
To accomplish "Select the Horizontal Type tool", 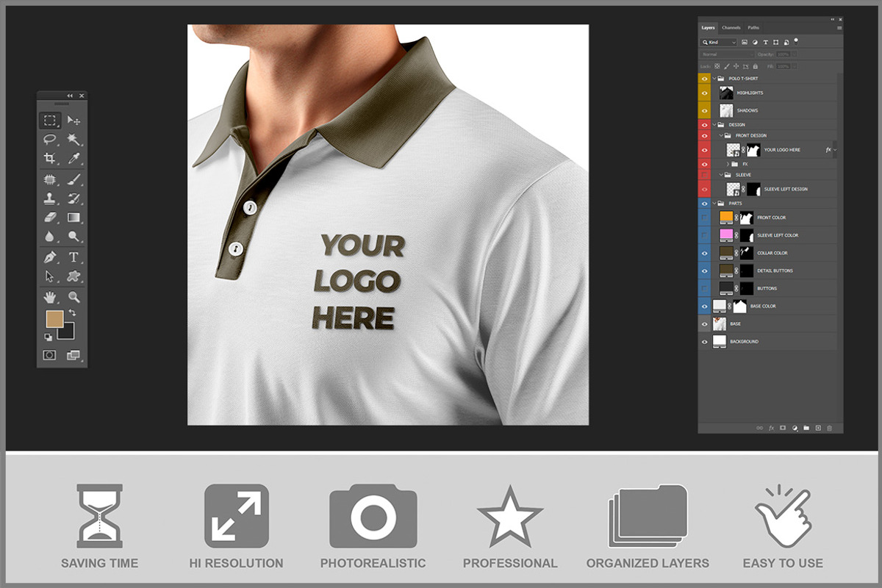I will click(73, 257).
